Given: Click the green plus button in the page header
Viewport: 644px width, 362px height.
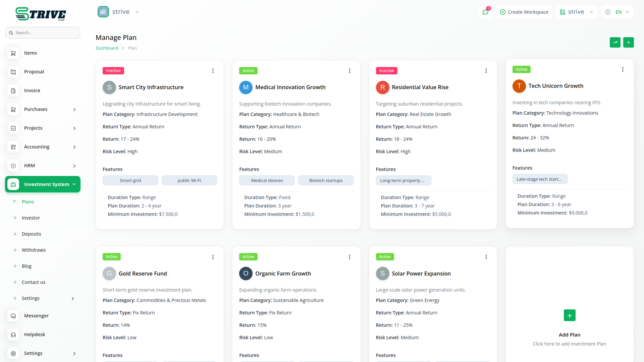Looking at the screenshot, I should pos(628,43).
